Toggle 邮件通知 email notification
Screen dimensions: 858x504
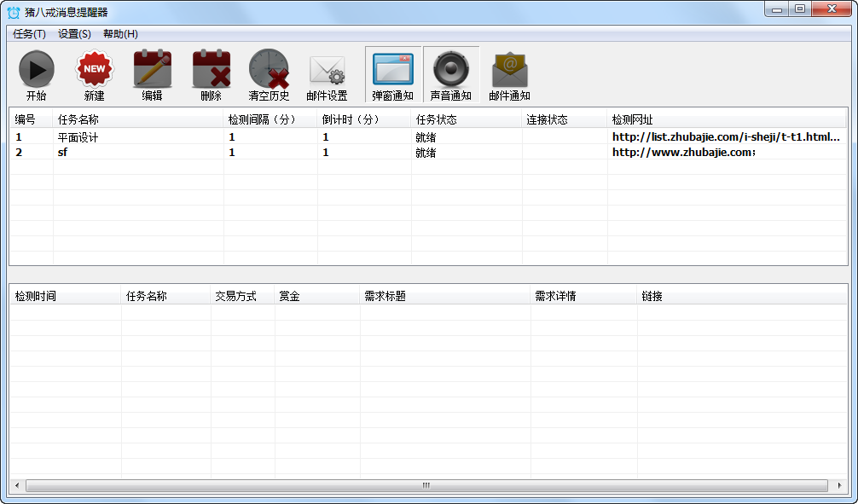click(509, 75)
